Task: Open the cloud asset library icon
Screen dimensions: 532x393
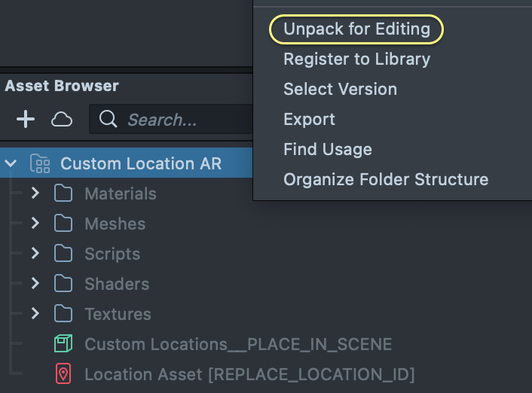Action: (62, 119)
